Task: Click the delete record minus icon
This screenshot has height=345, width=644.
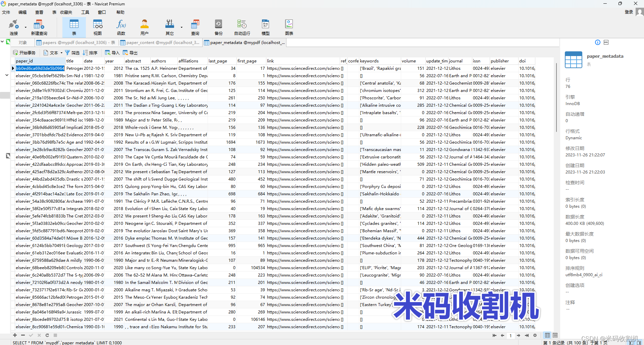Action: point(23,335)
